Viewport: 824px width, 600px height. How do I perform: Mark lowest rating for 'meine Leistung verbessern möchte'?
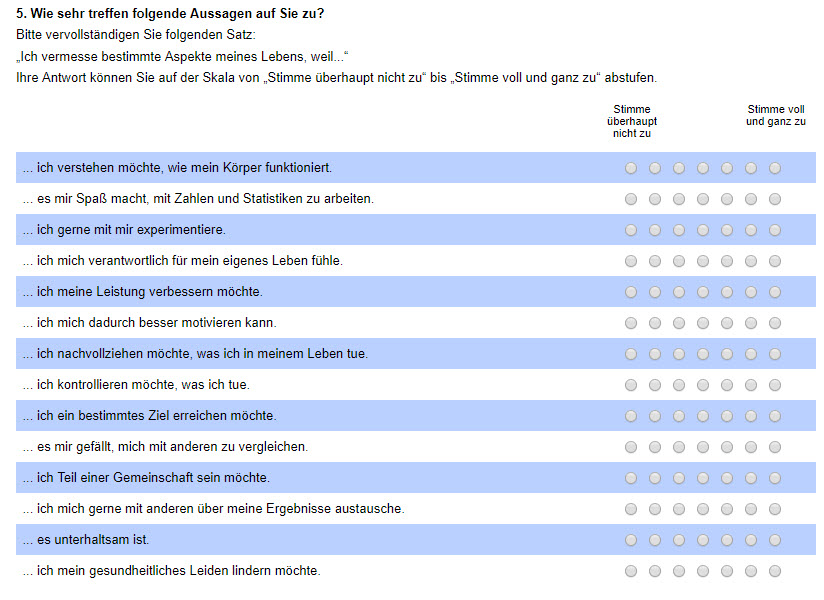631,292
